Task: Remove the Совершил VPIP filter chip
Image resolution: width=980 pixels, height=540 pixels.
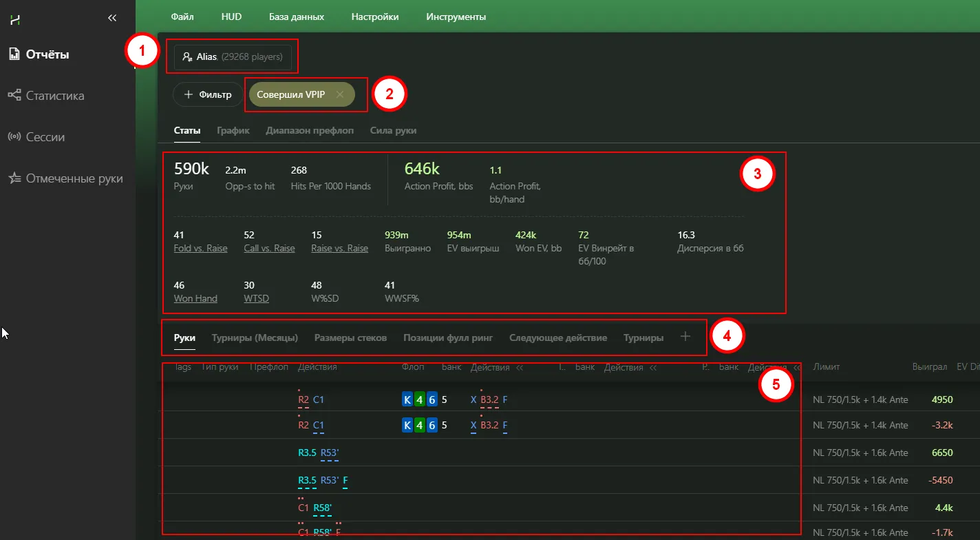Action: point(340,95)
